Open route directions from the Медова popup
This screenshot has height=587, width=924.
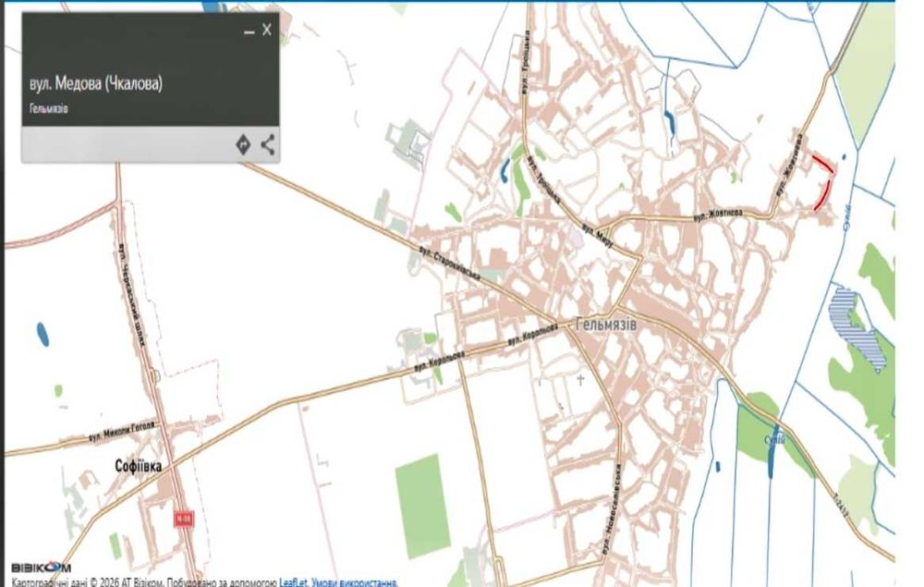243,144
